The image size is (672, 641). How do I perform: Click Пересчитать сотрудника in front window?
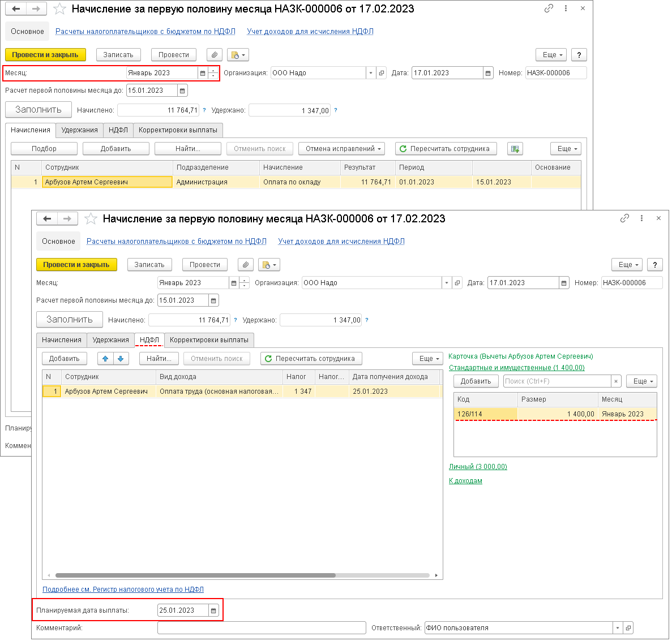(311, 359)
